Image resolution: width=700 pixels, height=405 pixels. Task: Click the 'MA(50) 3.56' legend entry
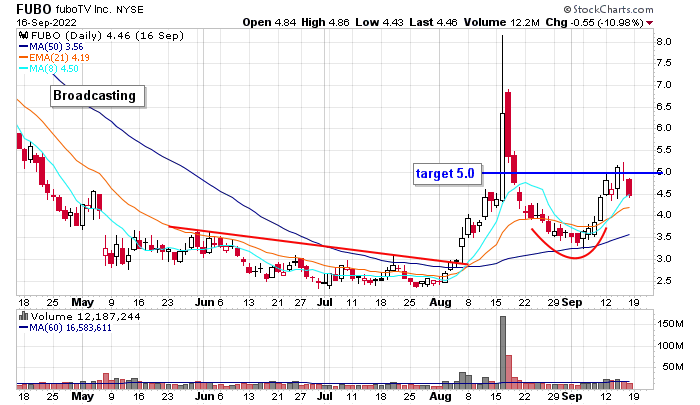[51, 47]
